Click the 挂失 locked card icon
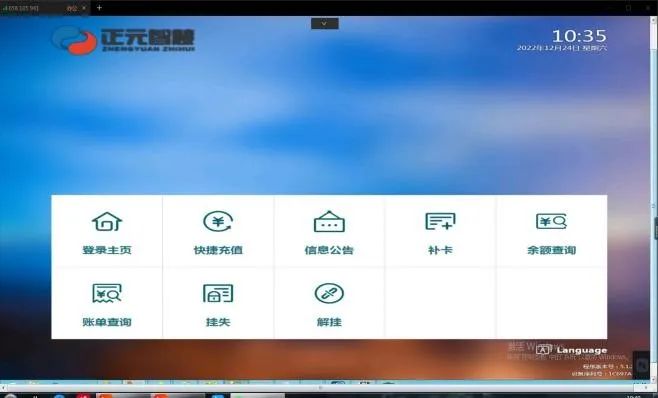658x398 pixels. pyautogui.click(x=218, y=293)
